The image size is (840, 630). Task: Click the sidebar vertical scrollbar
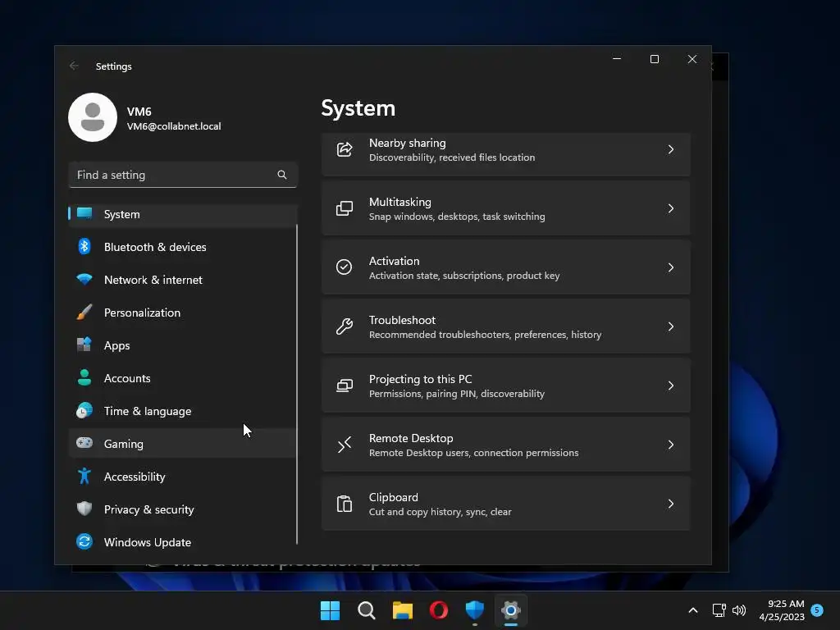pos(297,384)
